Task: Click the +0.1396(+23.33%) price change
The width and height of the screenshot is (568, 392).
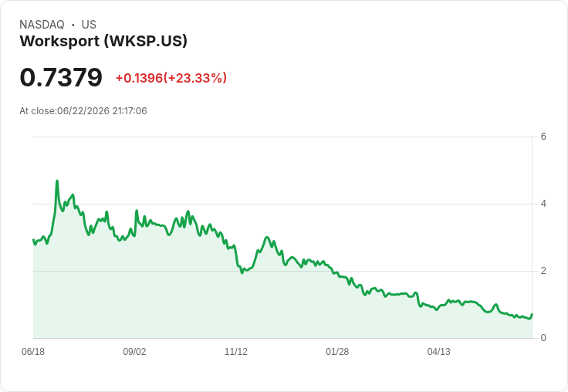Action: pyautogui.click(x=171, y=78)
